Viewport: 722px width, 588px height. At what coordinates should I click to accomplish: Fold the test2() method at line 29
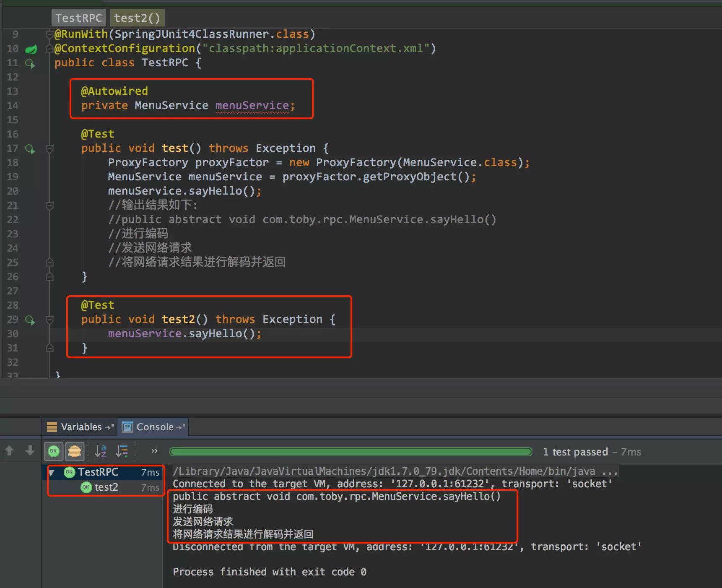49,320
